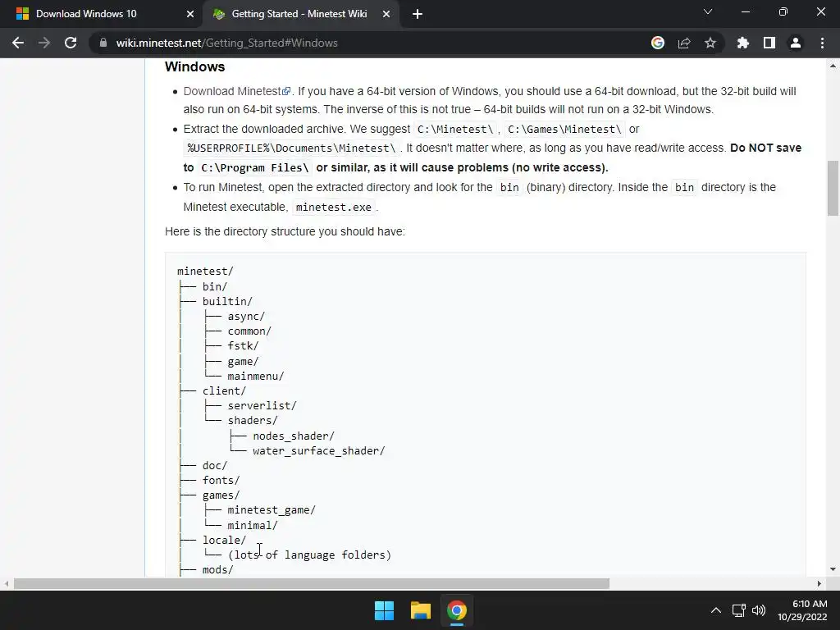This screenshot has height=630, width=840.
Task: Click the scroll right arrow
Action: click(x=819, y=583)
